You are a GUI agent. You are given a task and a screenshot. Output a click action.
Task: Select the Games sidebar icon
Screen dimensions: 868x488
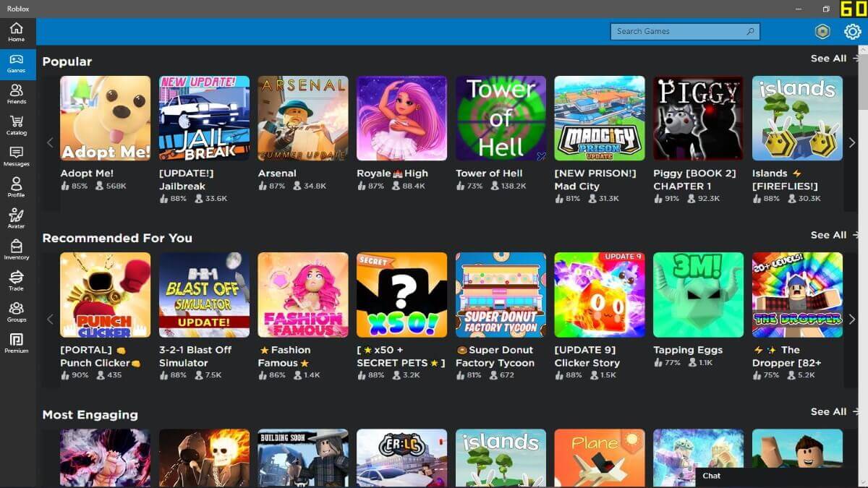coord(16,64)
